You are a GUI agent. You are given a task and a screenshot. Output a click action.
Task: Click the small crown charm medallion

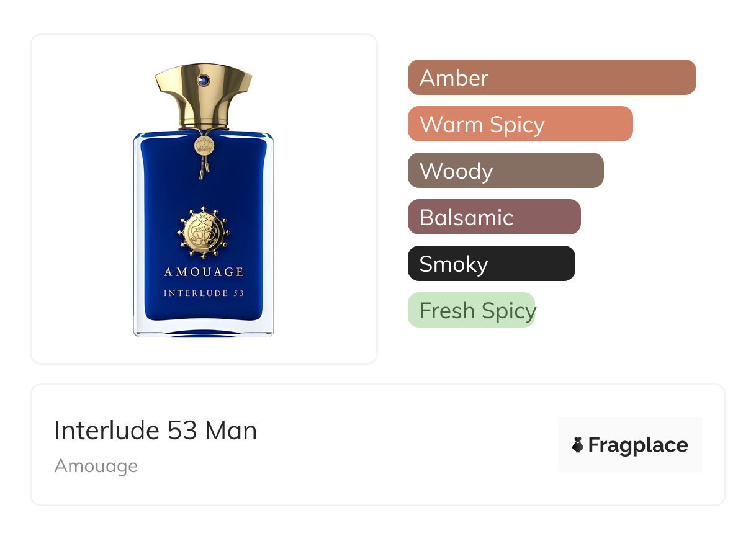click(x=204, y=146)
